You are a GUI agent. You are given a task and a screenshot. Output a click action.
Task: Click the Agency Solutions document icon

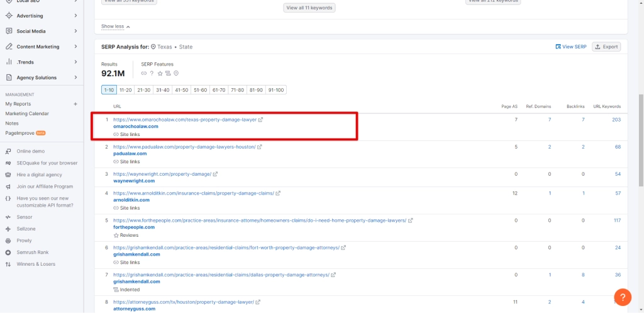[9, 77]
